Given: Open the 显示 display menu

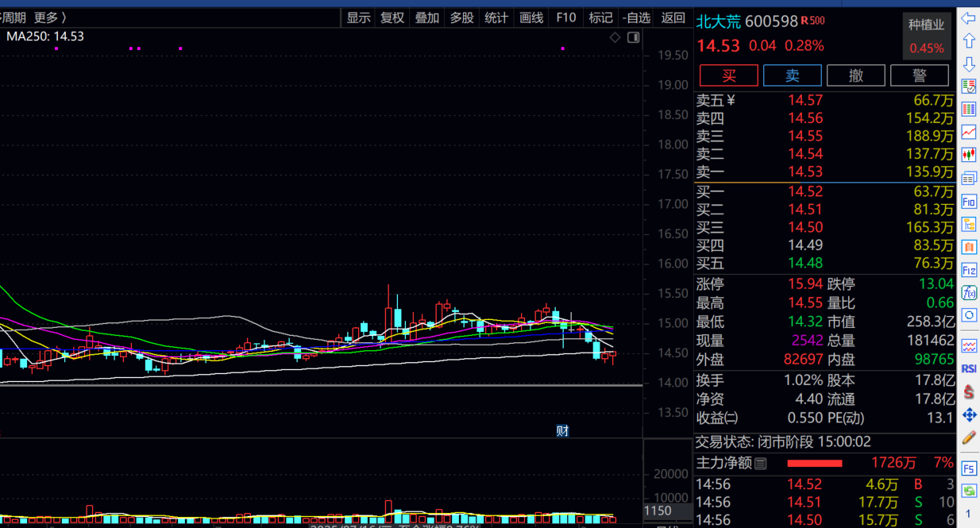Looking at the screenshot, I should pos(358,17).
